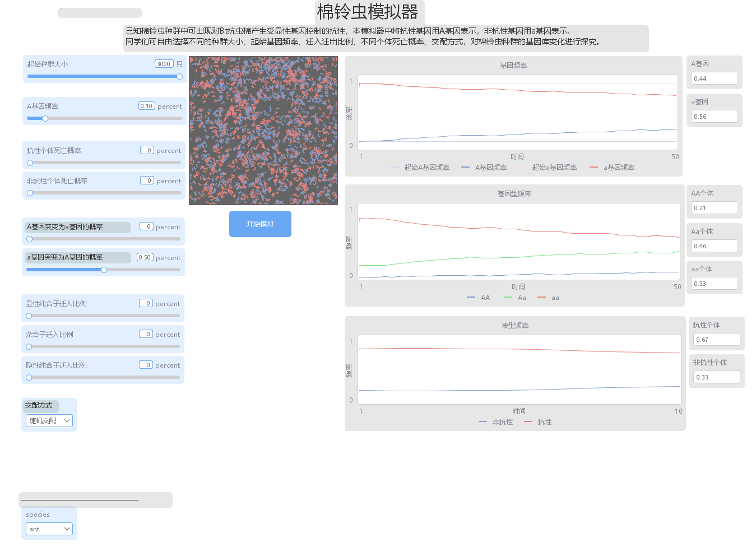
Task: Click the cotton bollworm simulation view
Action: point(263,131)
